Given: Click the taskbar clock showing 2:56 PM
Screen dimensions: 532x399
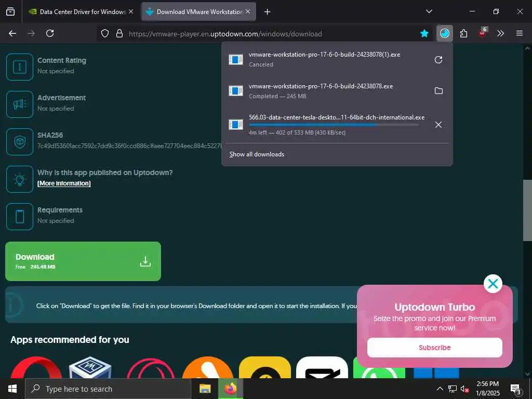Looking at the screenshot, I should click(487, 389).
